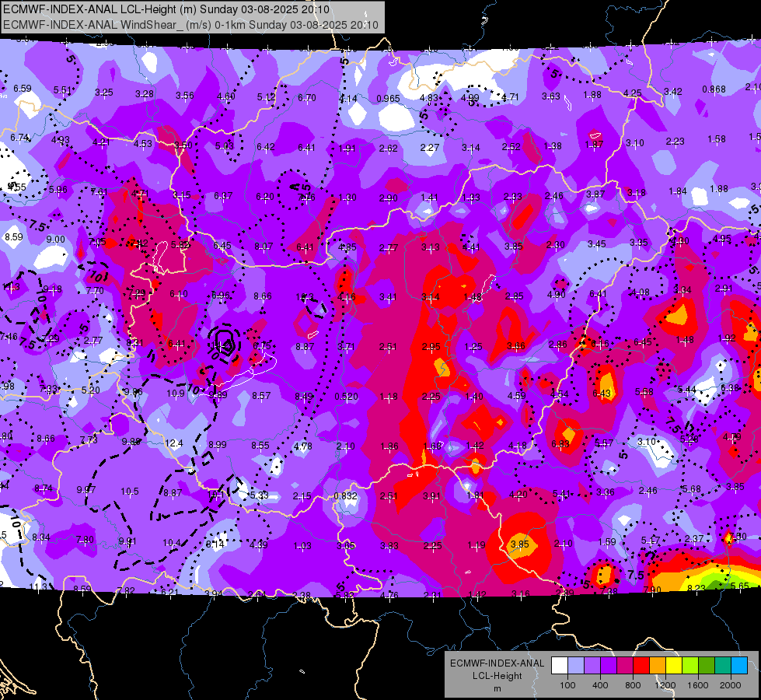Screen dimensions: 761x700
Task: Click the 2000 tick label in the legend
Action: [731, 685]
